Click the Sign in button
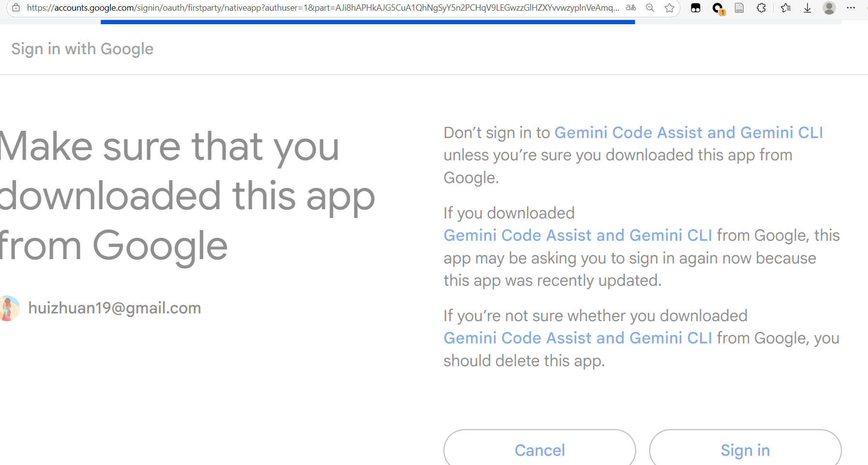The width and height of the screenshot is (868, 465). coord(745,450)
